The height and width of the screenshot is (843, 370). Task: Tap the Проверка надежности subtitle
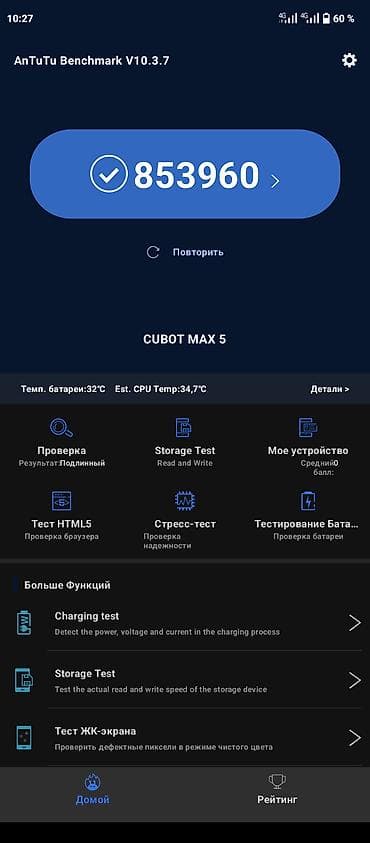tap(167, 541)
